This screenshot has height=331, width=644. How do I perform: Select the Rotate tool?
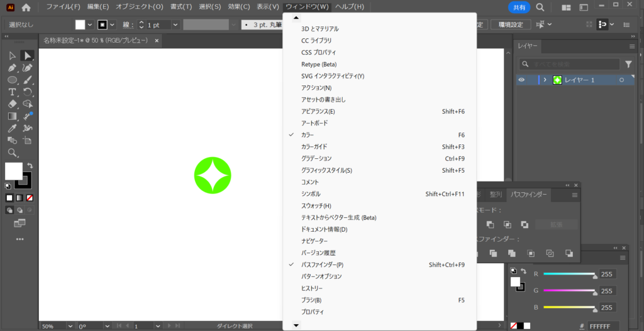tap(28, 92)
